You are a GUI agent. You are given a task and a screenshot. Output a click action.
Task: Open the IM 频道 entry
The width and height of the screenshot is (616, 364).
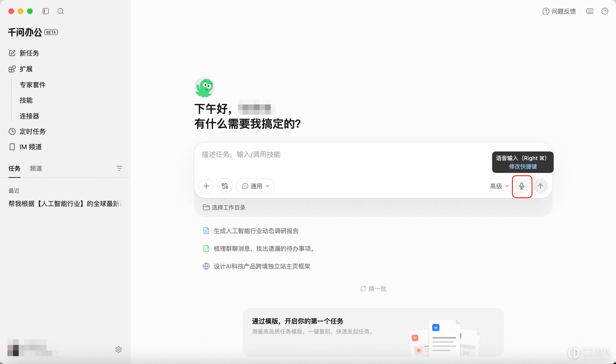(25, 147)
